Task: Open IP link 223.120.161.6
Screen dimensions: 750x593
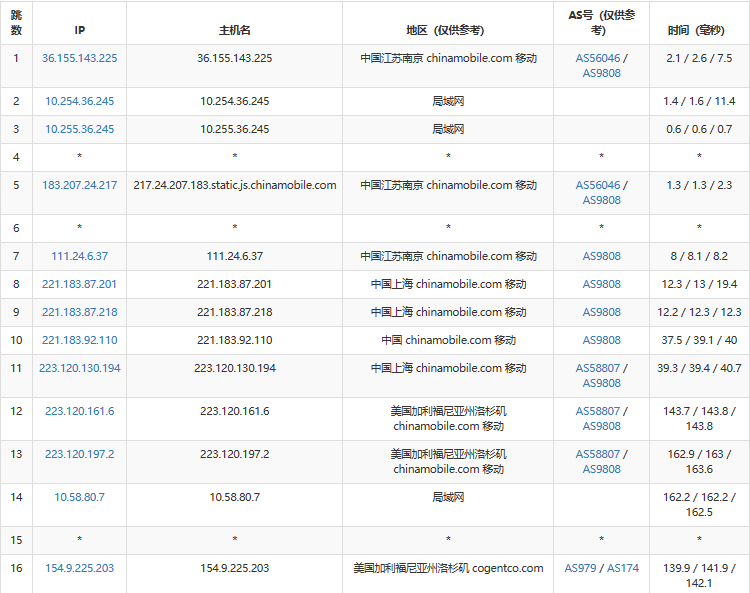Action: tap(79, 411)
